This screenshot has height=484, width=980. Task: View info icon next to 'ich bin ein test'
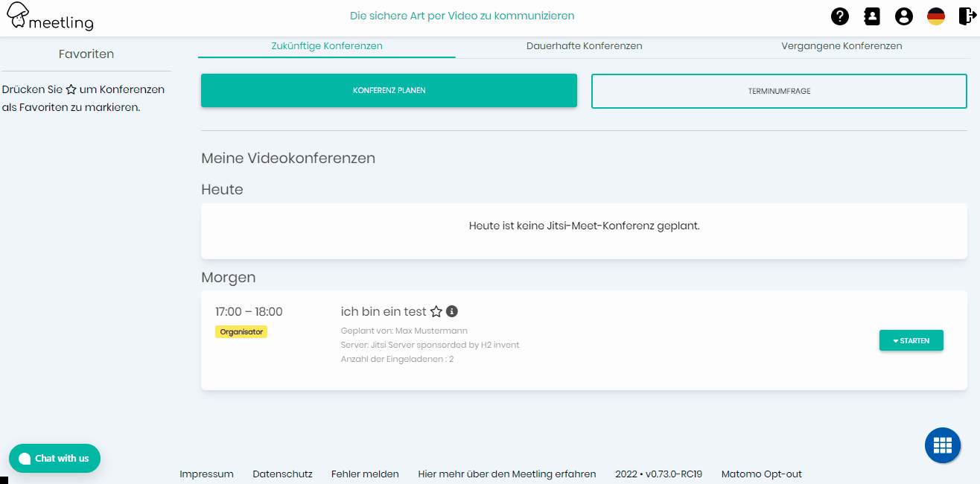[451, 311]
